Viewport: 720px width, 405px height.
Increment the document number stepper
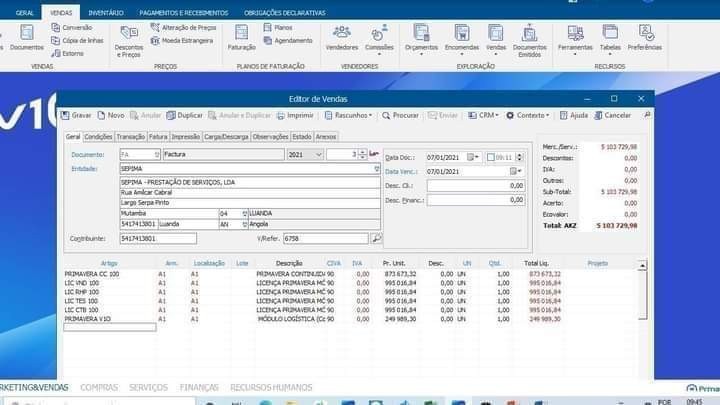pyautogui.click(x=362, y=152)
